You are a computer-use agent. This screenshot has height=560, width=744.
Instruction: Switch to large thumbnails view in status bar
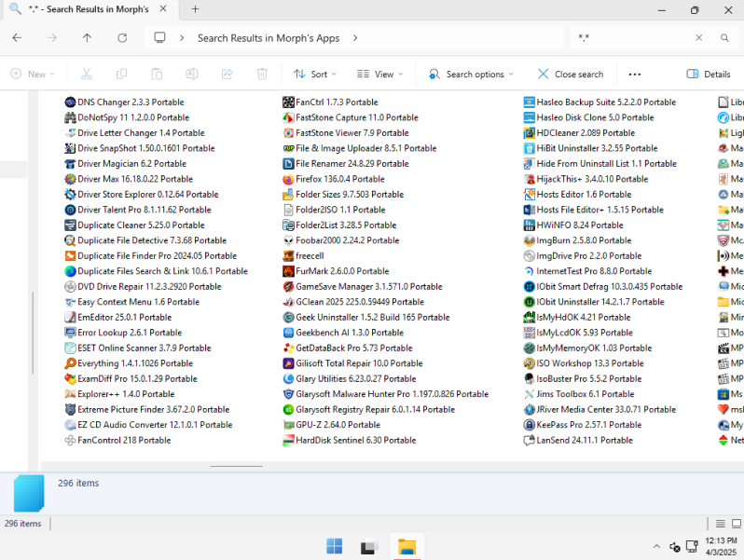[737, 524]
